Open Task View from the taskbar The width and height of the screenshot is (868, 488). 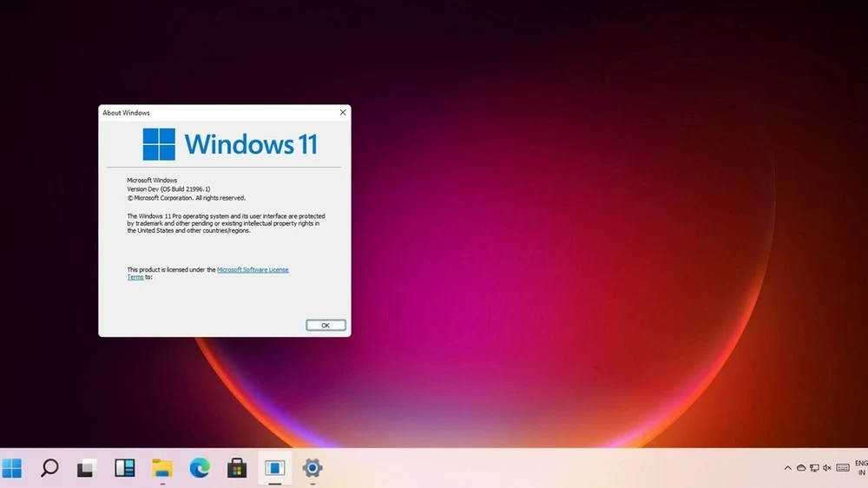[87, 468]
